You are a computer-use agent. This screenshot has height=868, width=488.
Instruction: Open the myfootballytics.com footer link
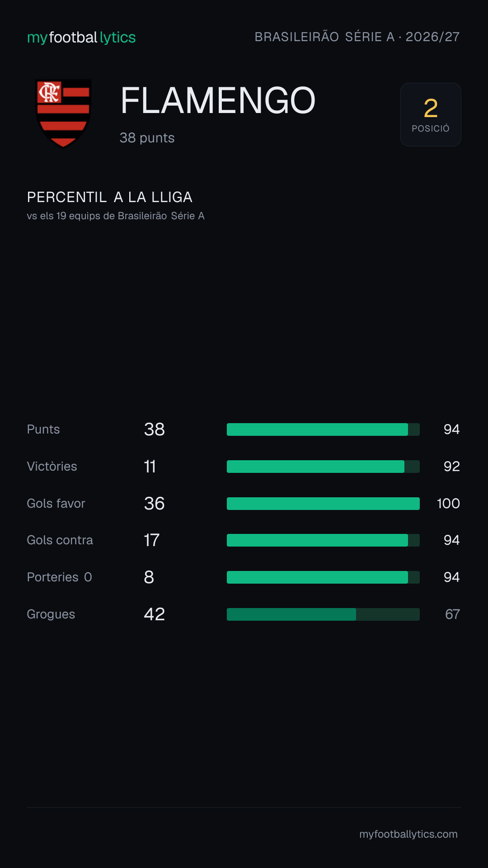[x=408, y=834]
